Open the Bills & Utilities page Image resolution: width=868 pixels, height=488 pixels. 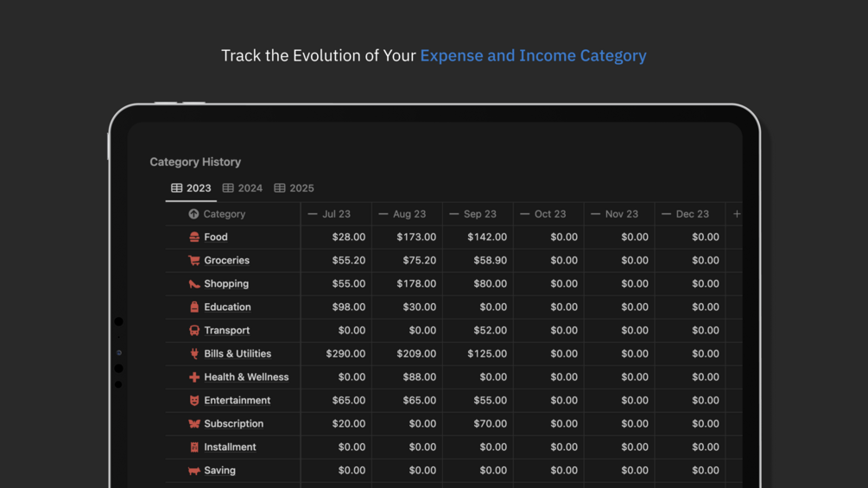point(238,353)
